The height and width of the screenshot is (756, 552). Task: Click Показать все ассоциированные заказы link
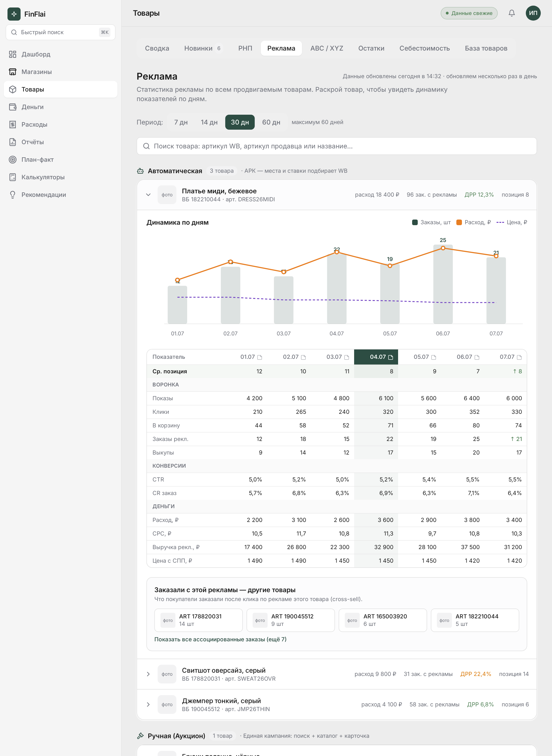(x=220, y=639)
